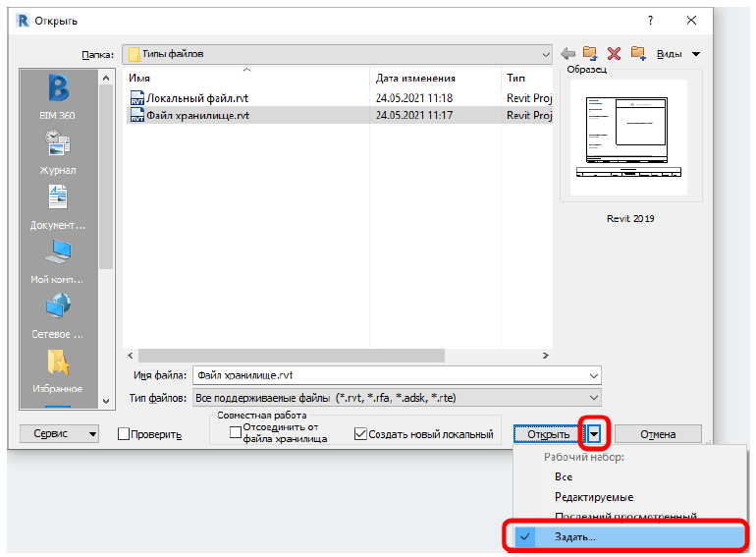756x557 pixels.
Task: Open Избранное folder in sidebar
Action: coord(57,369)
